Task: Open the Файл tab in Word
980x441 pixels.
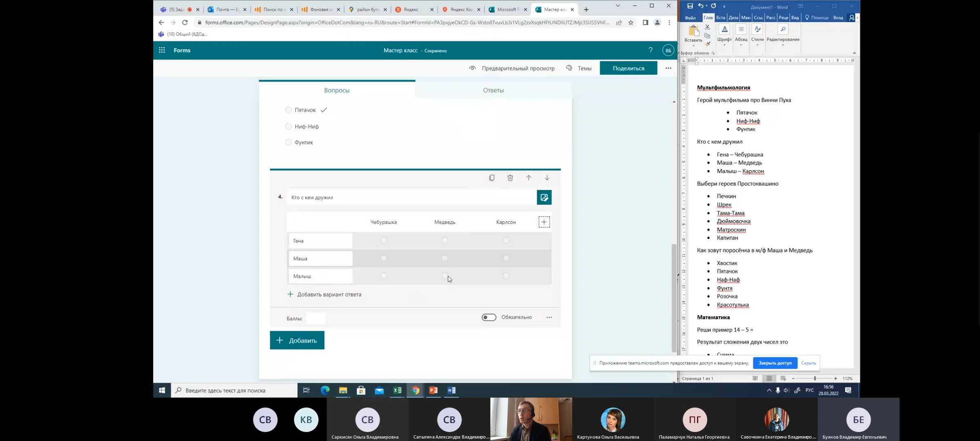Action: click(x=690, y=18)
